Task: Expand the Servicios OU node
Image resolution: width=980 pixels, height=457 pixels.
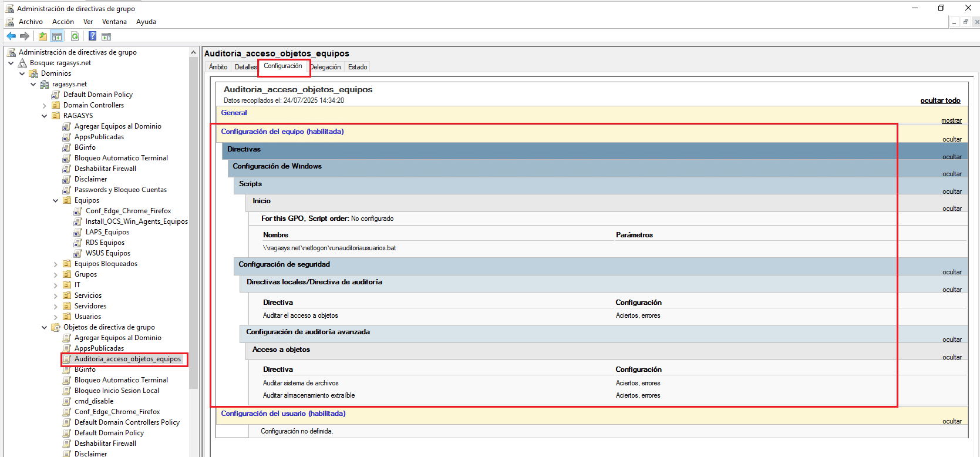Action: click(x=56, y=296)
